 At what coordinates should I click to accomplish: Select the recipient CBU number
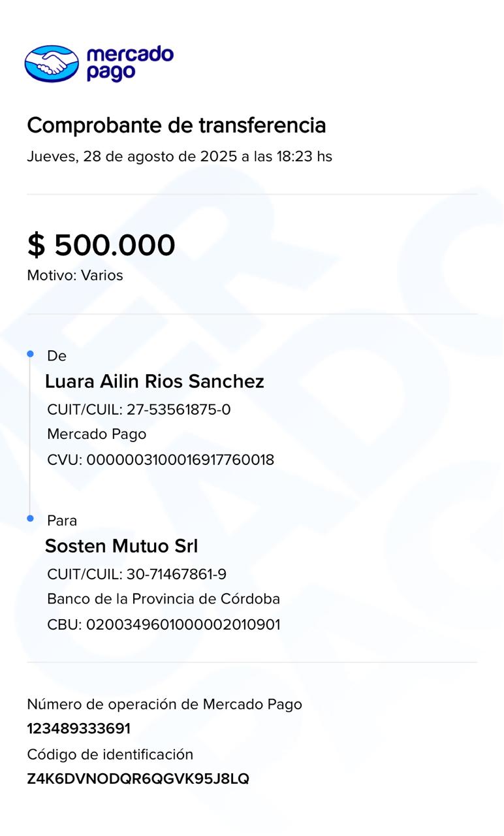pos(164,624)
